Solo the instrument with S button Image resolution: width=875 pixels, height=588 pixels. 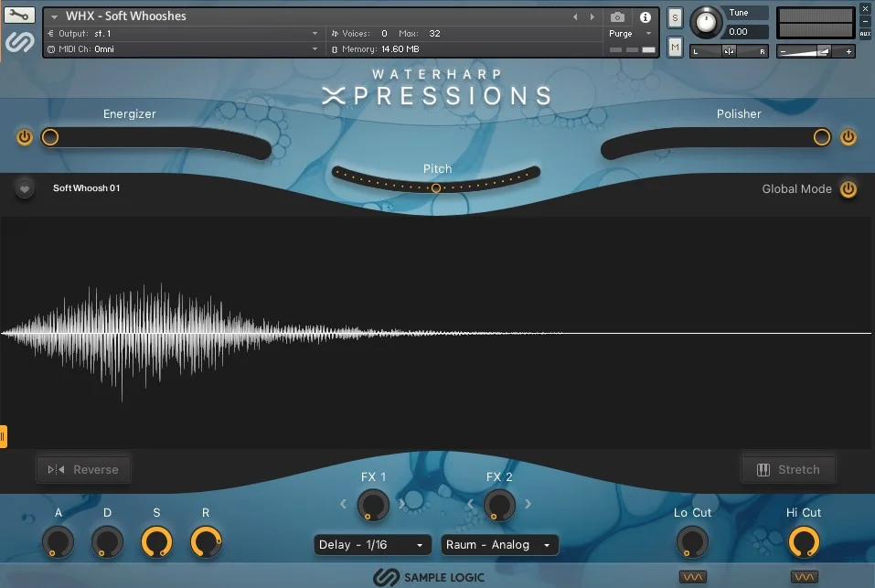675,18
